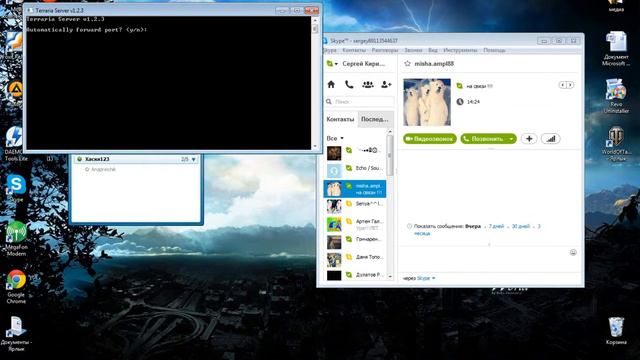Open the Вид menu

(x=433, y=50)
